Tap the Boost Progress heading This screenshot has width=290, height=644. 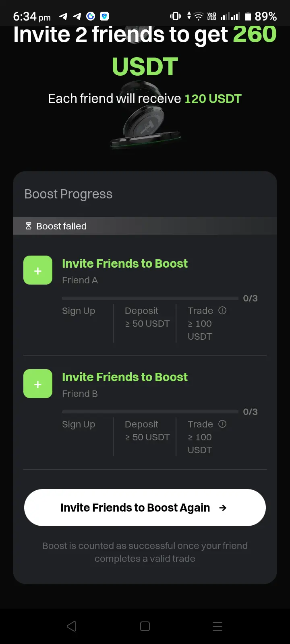pyautogui.click(x=68, y=194)
